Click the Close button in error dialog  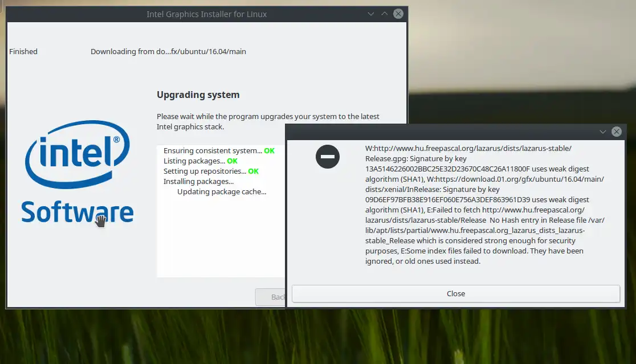[x=455, y=293]
